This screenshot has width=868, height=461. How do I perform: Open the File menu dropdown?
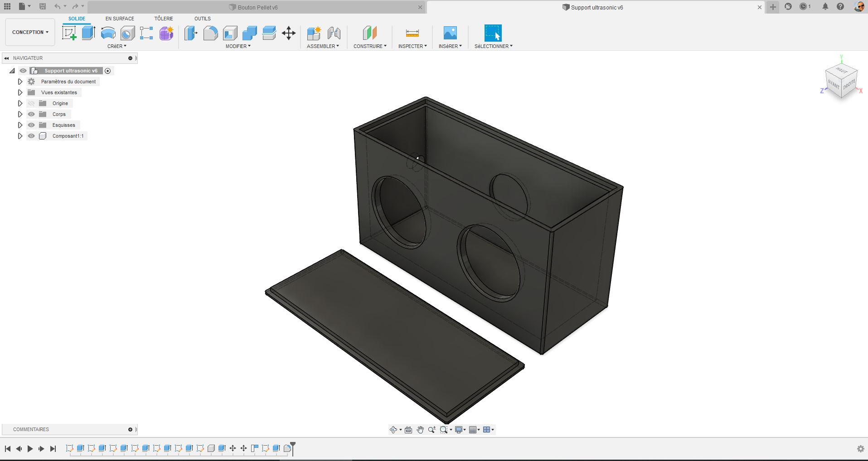(24, 6)
